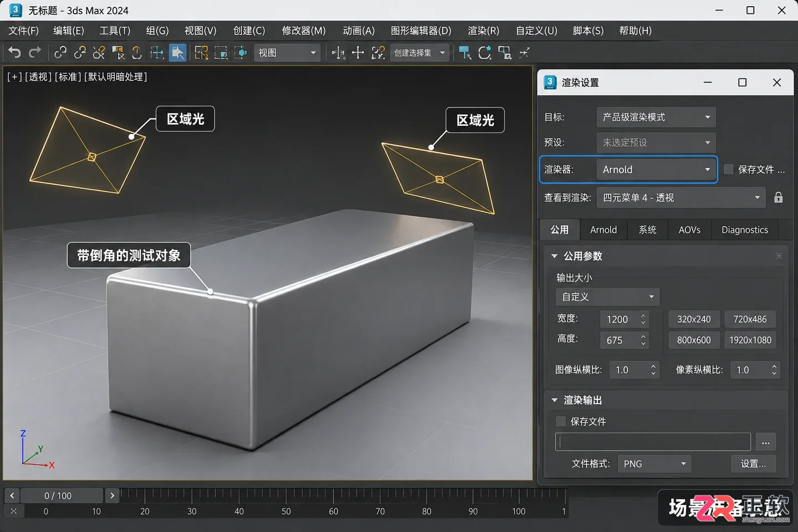Choose the 1920x1080 preset button
798x532 pixels.
point(750,340)
